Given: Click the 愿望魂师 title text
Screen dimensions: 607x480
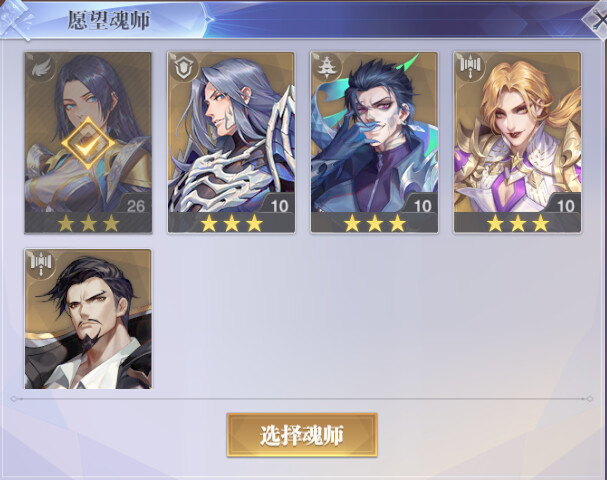Looking at the screenshot, I should pyautogui.click(x=108, y=20).
